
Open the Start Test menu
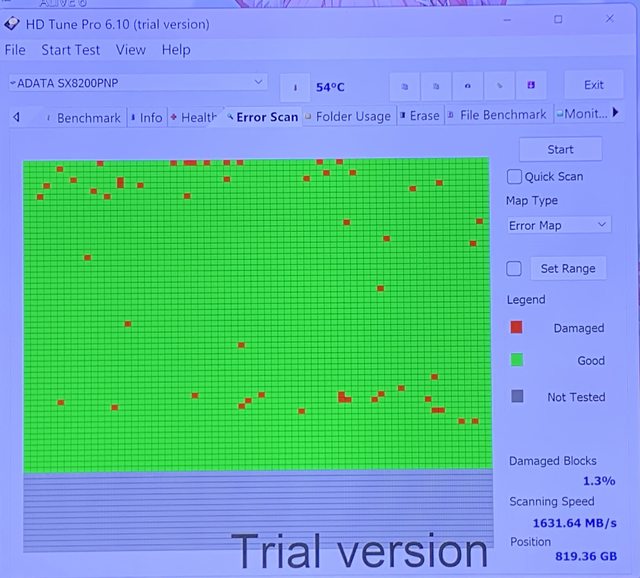point(70,50)
